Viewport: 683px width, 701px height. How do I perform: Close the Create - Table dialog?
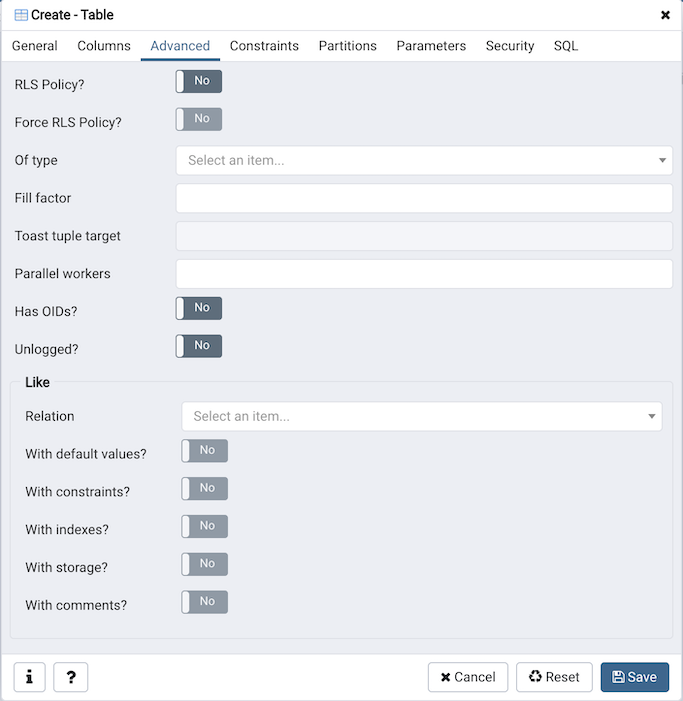[665, 15]
